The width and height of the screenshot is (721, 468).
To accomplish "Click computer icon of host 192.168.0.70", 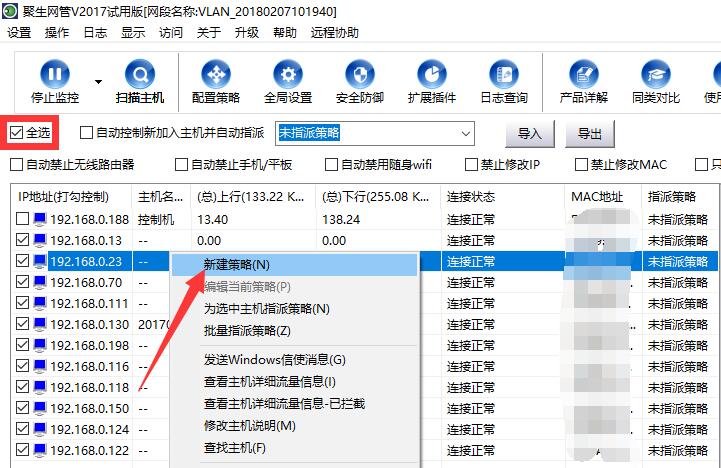I will pos(40,282).
